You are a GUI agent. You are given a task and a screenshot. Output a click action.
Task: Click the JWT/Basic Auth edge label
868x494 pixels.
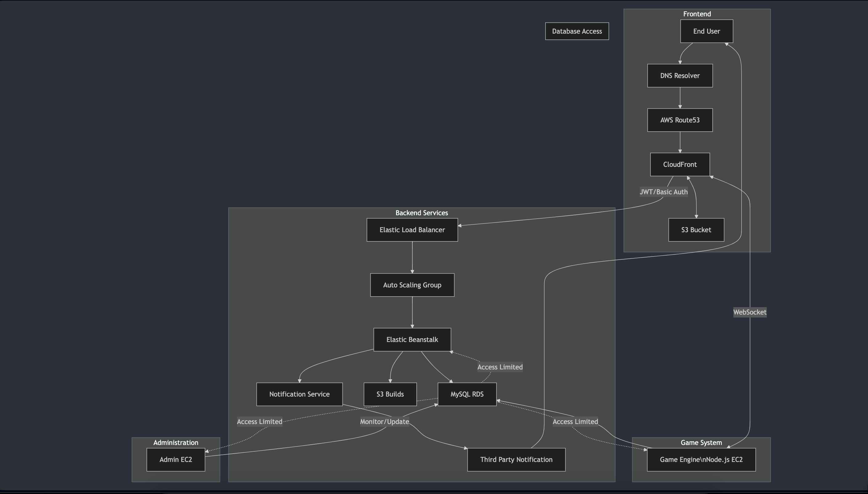[663, 192]
